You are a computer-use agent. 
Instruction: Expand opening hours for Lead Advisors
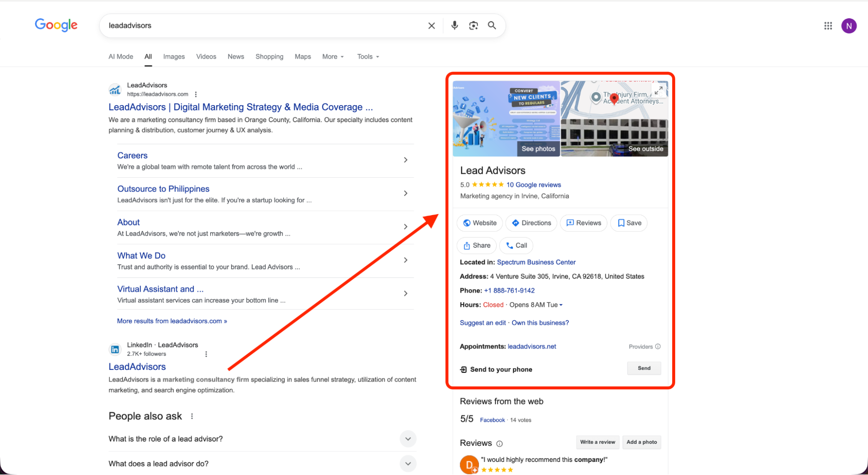click(561, 305)
